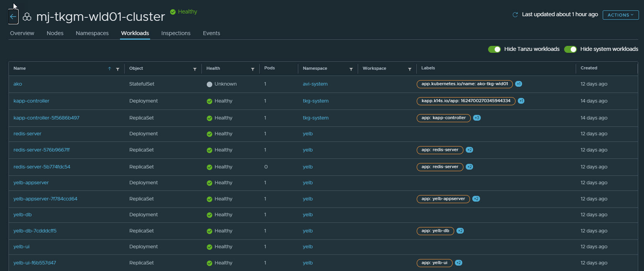
Task: Open the Actions dropdown menu
Action: [x=620, y=15]
